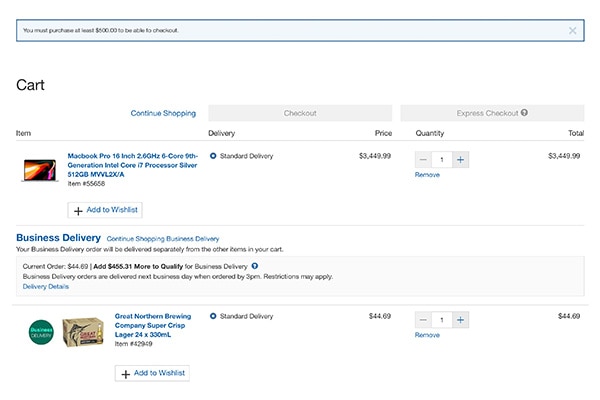Select Standard Delivery for the beer
The image size is (600, 400).
coord(213,316)
